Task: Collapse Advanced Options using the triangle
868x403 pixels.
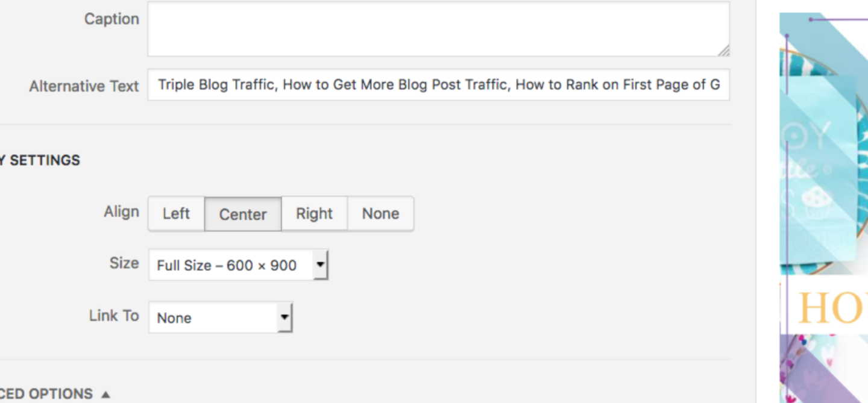Action: (105, 394)
